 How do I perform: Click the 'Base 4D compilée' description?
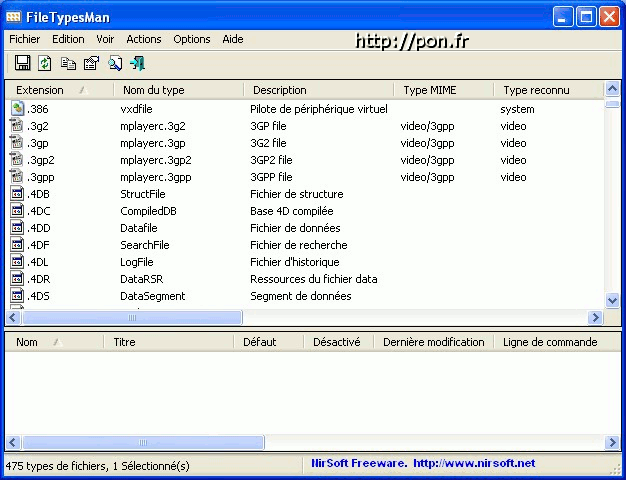tap(291, 211)
